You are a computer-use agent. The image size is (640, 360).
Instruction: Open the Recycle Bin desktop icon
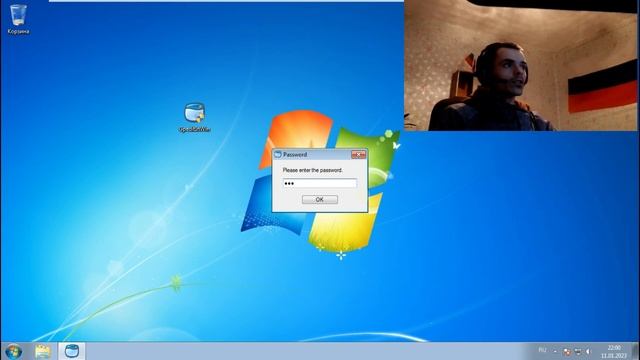click(x=18, y=19)
